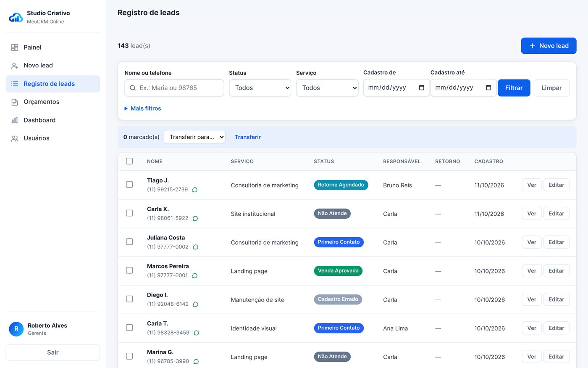Check the Diego I. row checkbox
Screen dimensions: 588x368
pyautogui.click(x=129, y=299)
